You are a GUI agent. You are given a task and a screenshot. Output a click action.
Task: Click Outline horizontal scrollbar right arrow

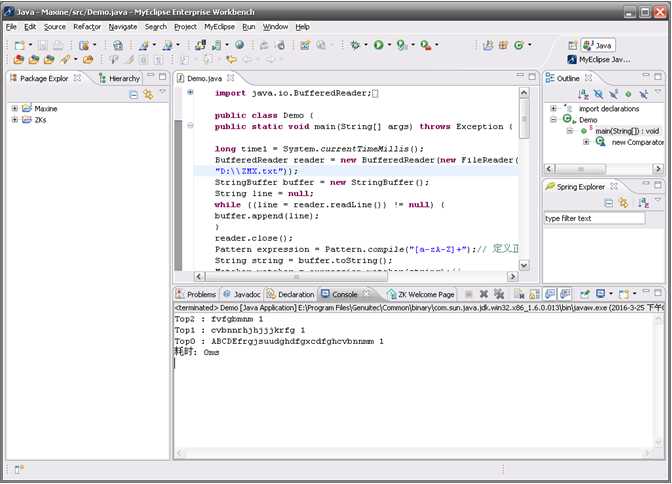[x=658, y=168]
